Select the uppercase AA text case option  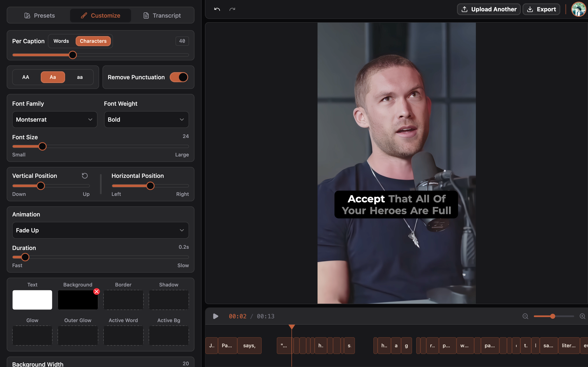[26, 77]
